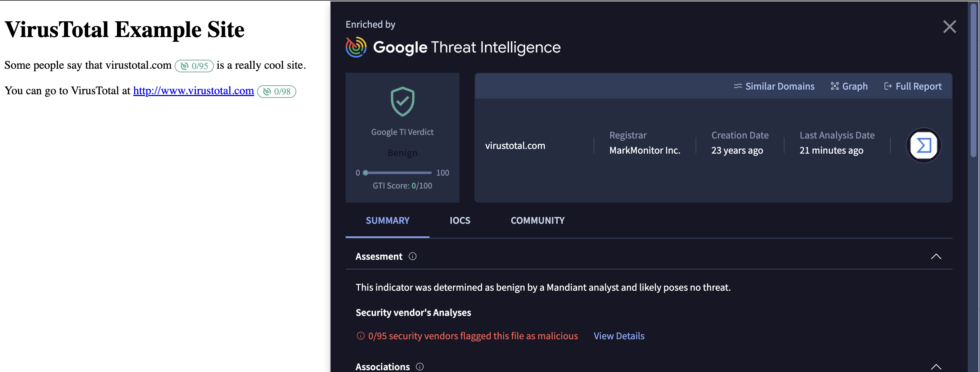Click the info icon beside Associations
This screenshot has width=980, height=372.
point(420,366)
